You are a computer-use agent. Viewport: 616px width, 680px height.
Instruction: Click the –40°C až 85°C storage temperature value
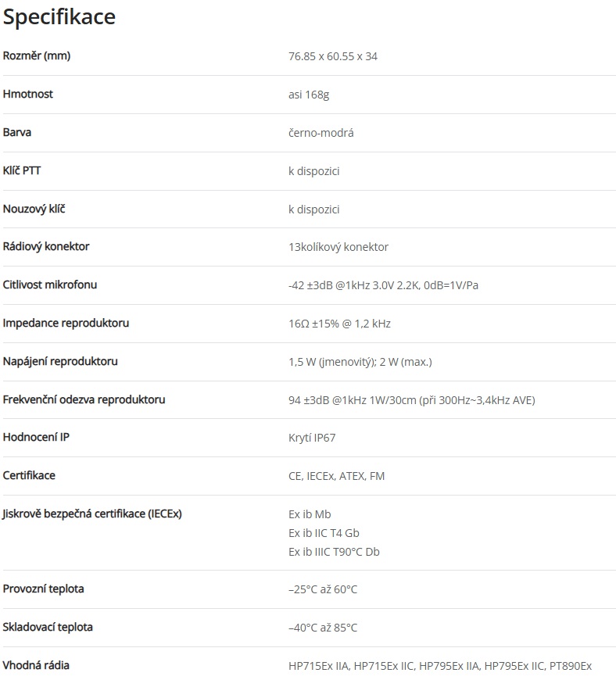323,628
